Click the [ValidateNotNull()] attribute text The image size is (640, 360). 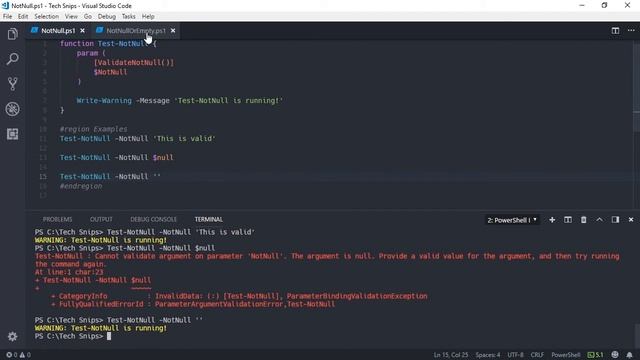pyautogui.click(x=134, y=62)
